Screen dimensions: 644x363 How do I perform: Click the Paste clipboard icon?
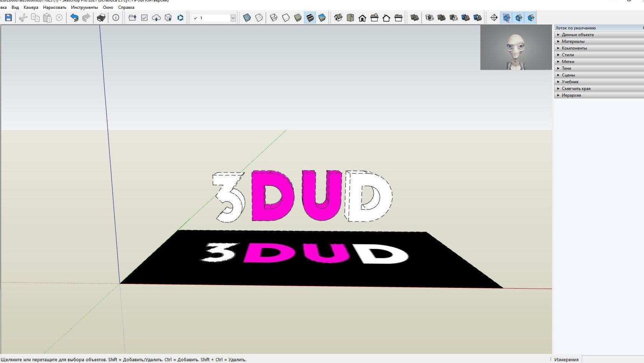(x=47, y=18)
